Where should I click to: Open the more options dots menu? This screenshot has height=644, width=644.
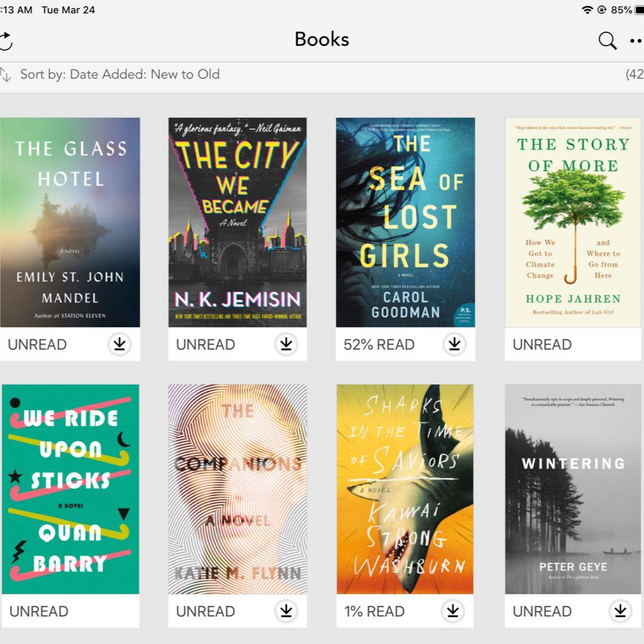tap(636, 41)
